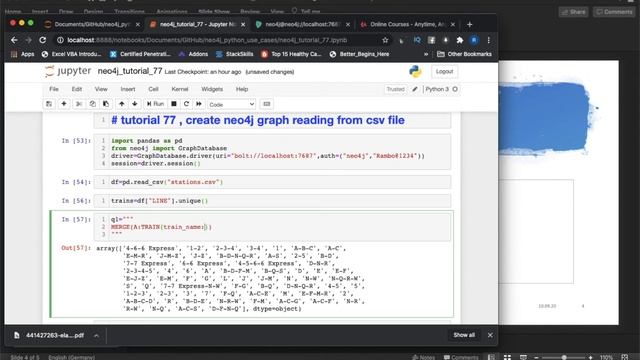Open the Certified Penetrati... bookmark
The width and height of the screenshot is (640, 360).
click(140, 54)
